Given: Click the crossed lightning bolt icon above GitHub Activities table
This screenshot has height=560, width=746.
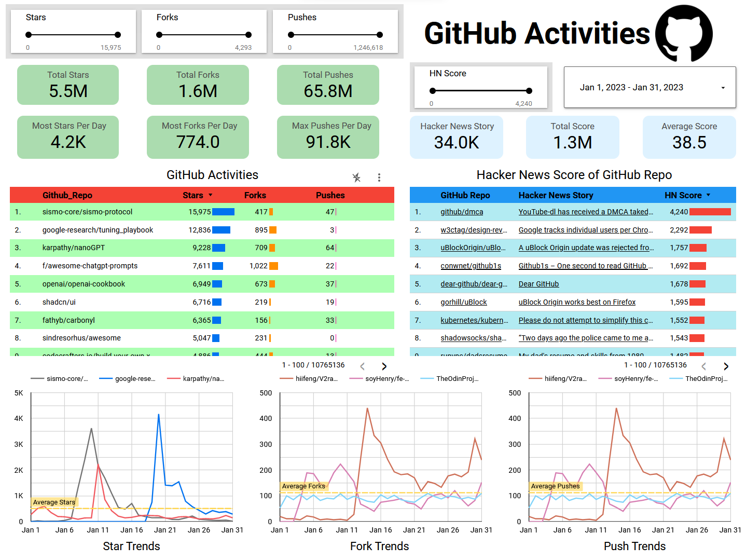Looking at the screenshot, I should (x=356, y=177).
